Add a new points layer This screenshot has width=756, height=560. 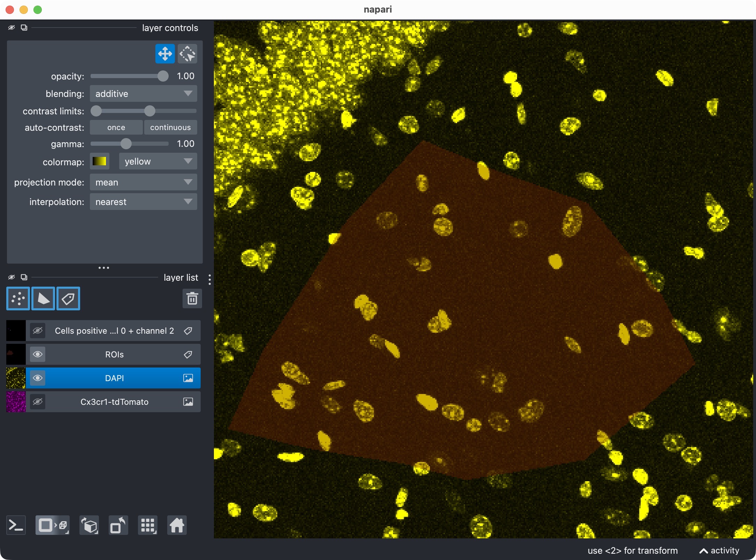pos(18,298)
